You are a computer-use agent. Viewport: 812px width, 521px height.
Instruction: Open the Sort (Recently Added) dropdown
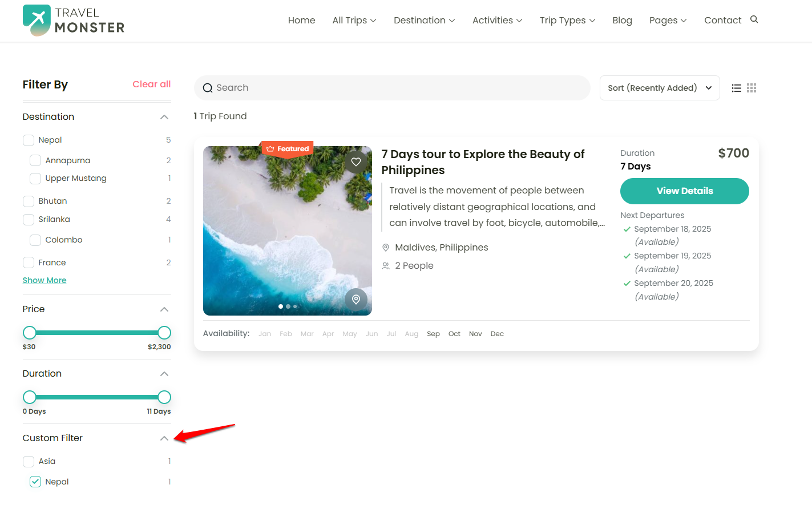click(x=659, y=87)
